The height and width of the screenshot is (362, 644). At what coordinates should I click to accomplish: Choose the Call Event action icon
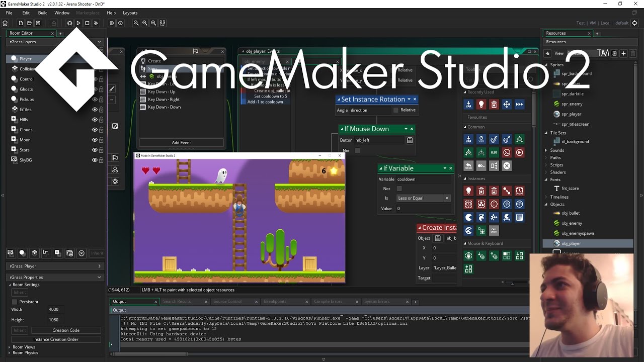pos(494,230)
